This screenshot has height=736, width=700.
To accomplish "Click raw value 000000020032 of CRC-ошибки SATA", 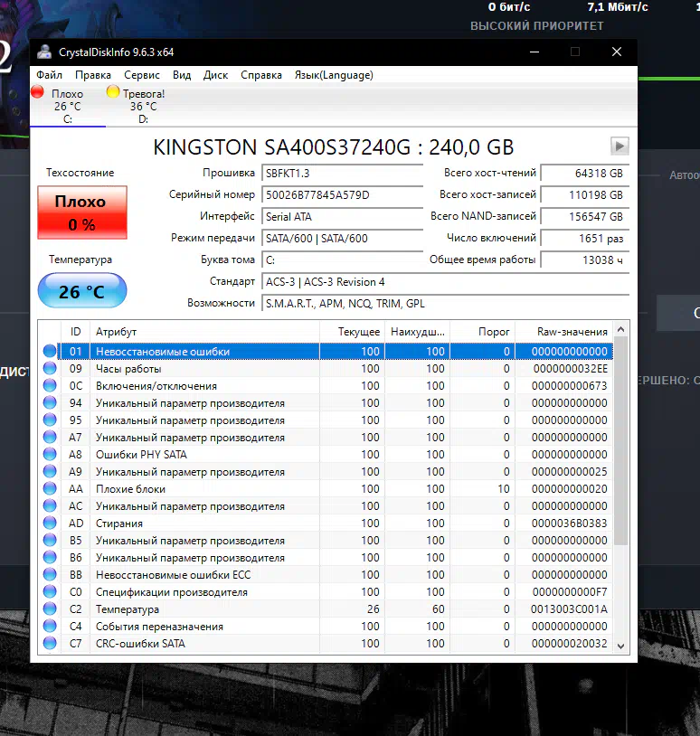I will click(x=569, y=643).
